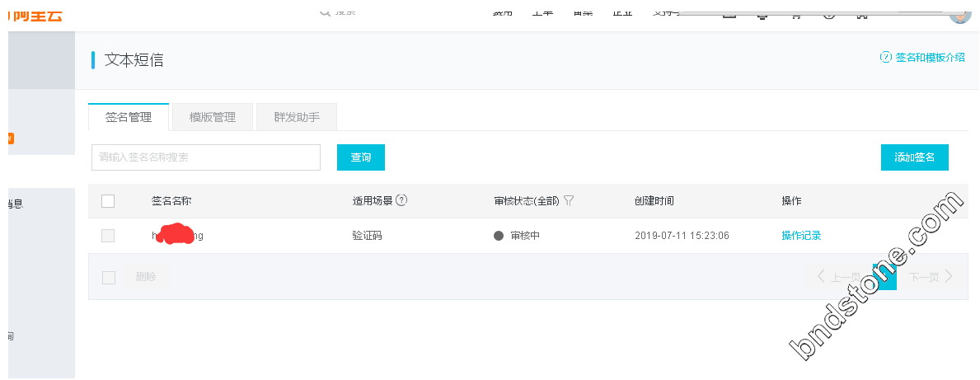Image resolution: width=980 pixels, height=380 pixels.
Task: Switch to the 签名管理 tab
Action: coord(129,117)
